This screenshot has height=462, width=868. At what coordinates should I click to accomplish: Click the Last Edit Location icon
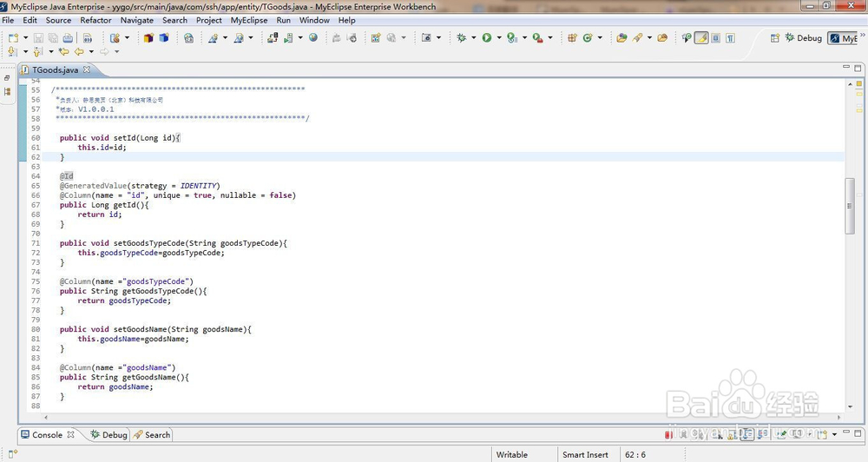tap(63, 51)
